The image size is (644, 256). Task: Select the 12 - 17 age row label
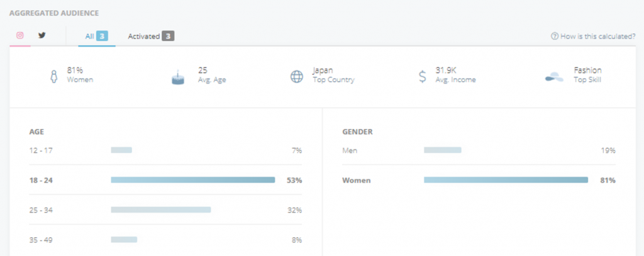click(40, 150)
